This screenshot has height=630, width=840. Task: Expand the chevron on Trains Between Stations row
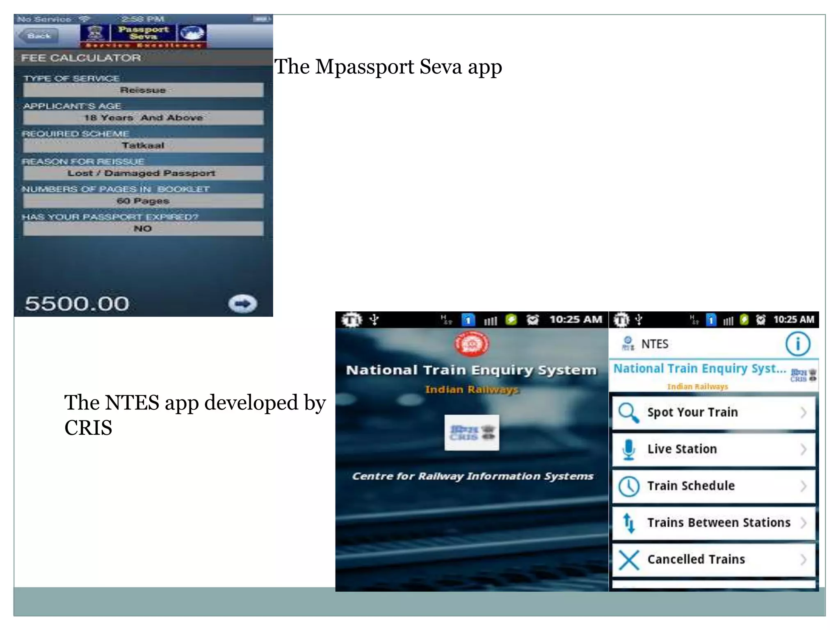click(x=803, y=523)
